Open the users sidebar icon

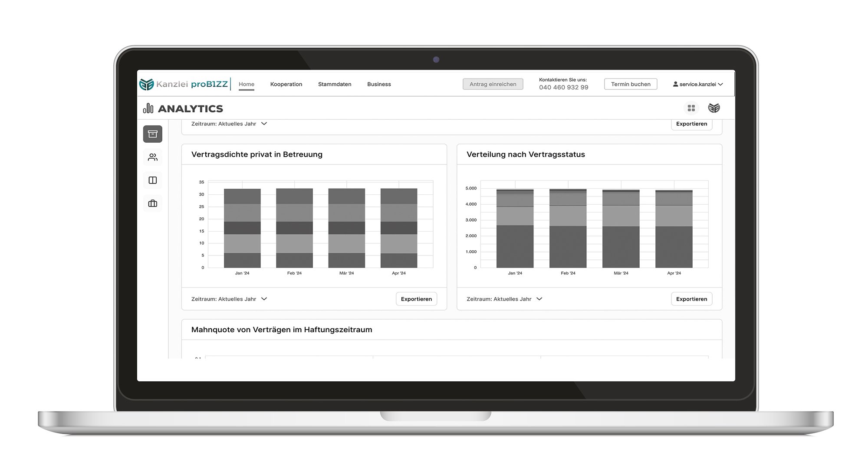click(153, 157)
